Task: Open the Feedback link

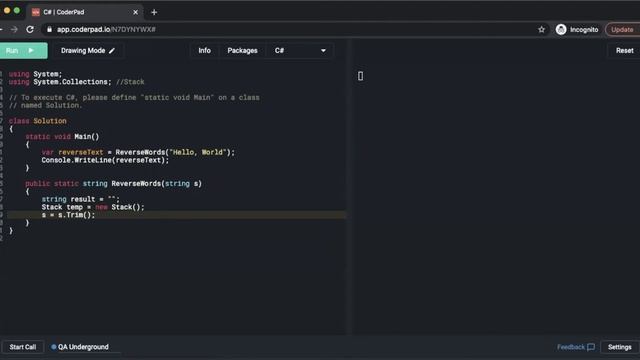Action: tap(576, 347)
